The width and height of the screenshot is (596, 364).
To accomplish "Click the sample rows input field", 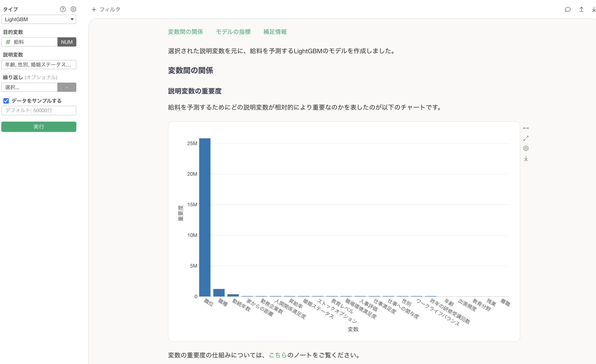I will (x=39, y=110).
